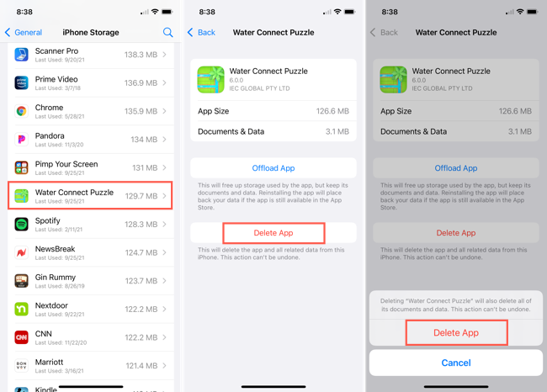This screenshot has width=547, height=392.
Task: Tap Offload App in the middle screen
Action: [273, 168]
